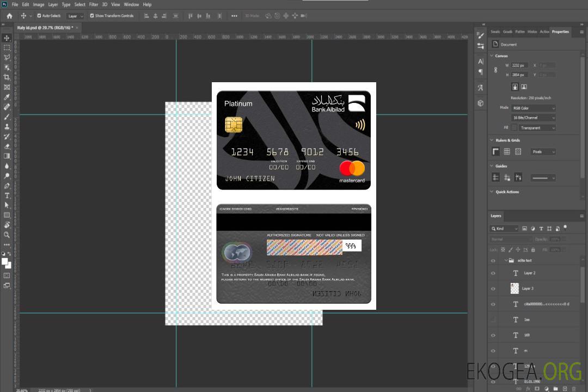
Task: Open the Mode RGB Color dropdown
Action: tap(533, 108)
